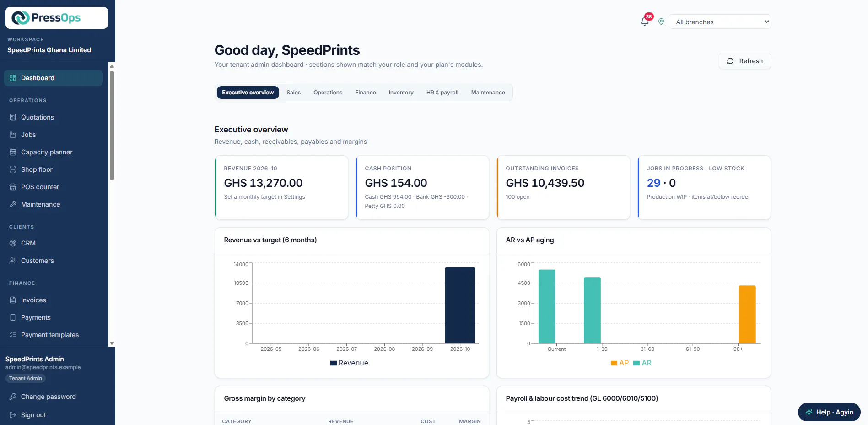Open the Maintenance dashboard tab
This screenshot has width=868, height=425.
tap(488, 93)
